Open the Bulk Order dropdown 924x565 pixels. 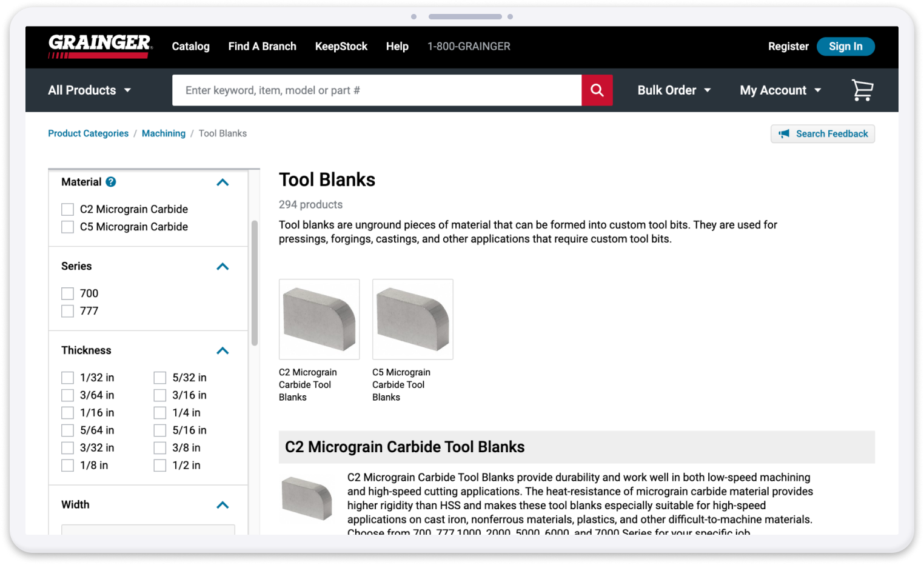tap(674, 90)
